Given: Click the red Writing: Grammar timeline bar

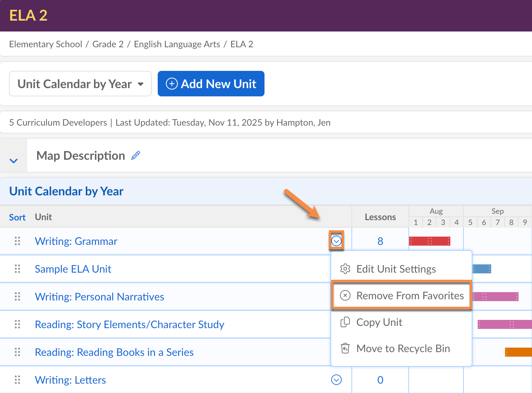Looking at the screenshot, I should pos(429,241).
